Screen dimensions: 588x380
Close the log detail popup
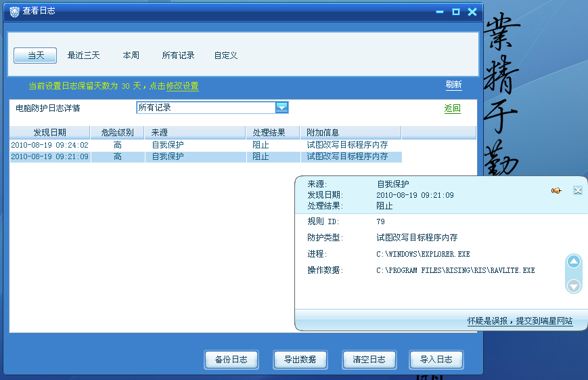pos(577,190)
